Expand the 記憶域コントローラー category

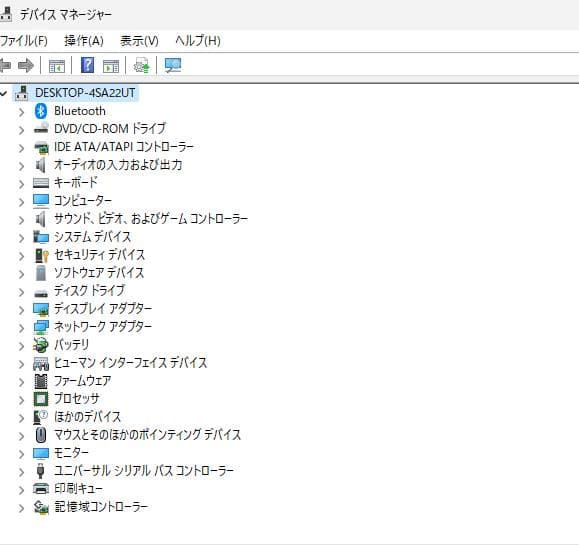coord(21,508)
